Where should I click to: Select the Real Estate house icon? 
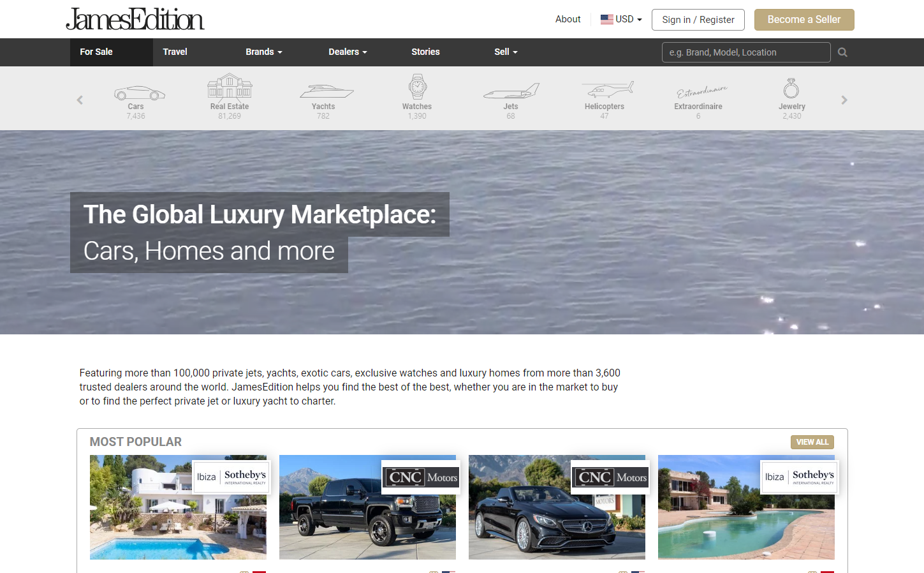(230, 87)
